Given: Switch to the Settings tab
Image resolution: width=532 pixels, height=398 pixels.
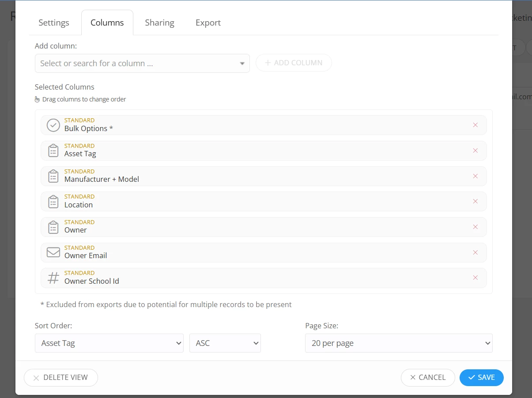Looking at the screenshot, I should coord(54,23).
